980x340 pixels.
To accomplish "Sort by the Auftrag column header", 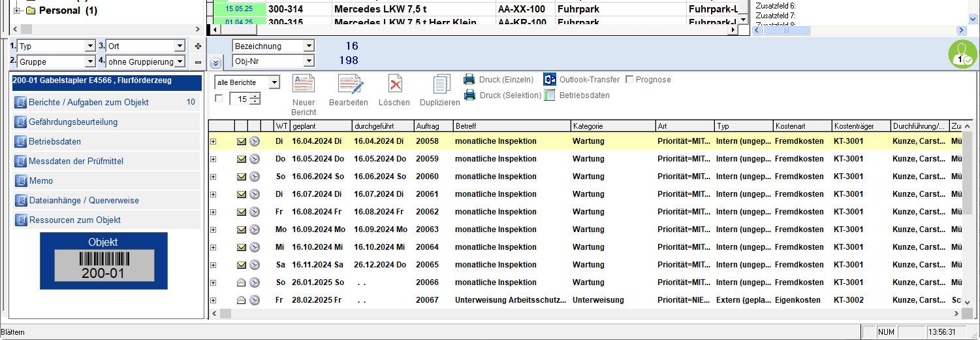I will (x=434, y=126).
